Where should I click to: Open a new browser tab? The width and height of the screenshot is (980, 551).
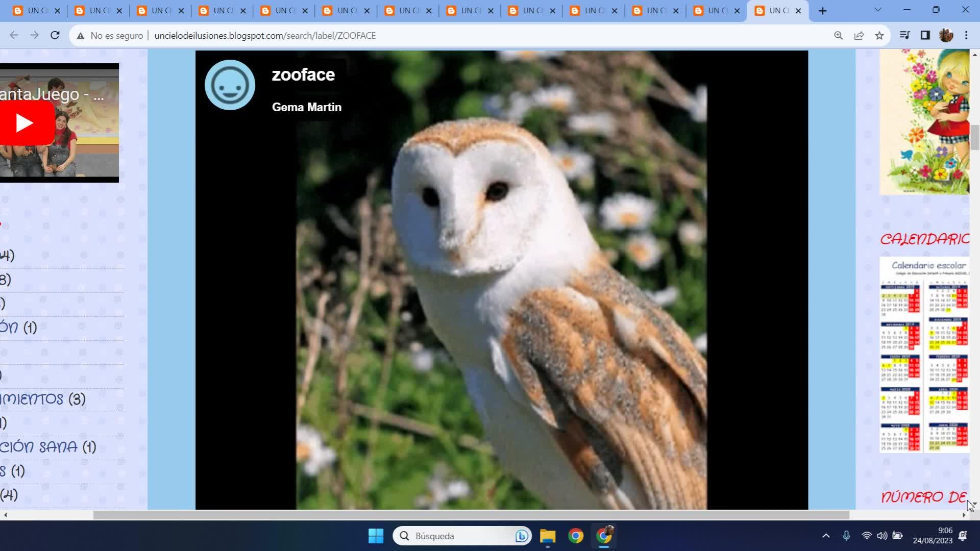[822, 11]
